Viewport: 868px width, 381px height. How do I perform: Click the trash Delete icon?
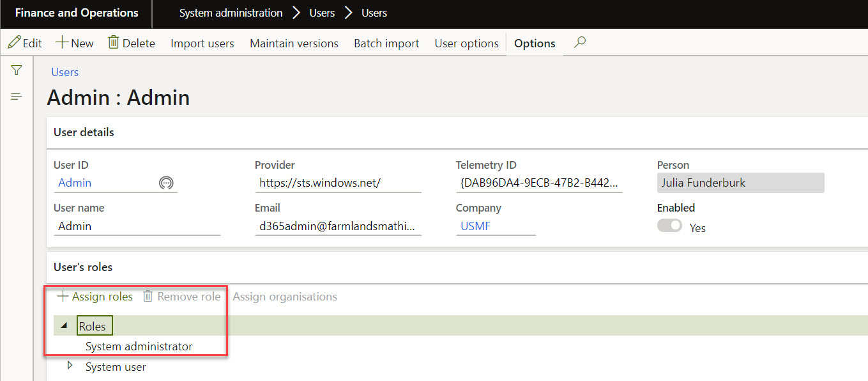coord(114,43)
